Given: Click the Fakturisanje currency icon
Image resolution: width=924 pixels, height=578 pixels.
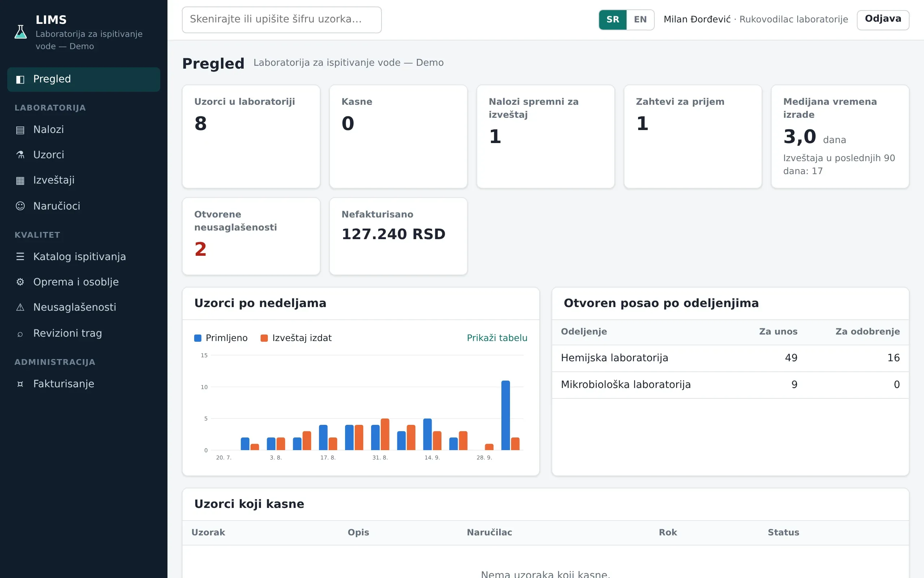Looking at the screenshot, I should point(20,384).
